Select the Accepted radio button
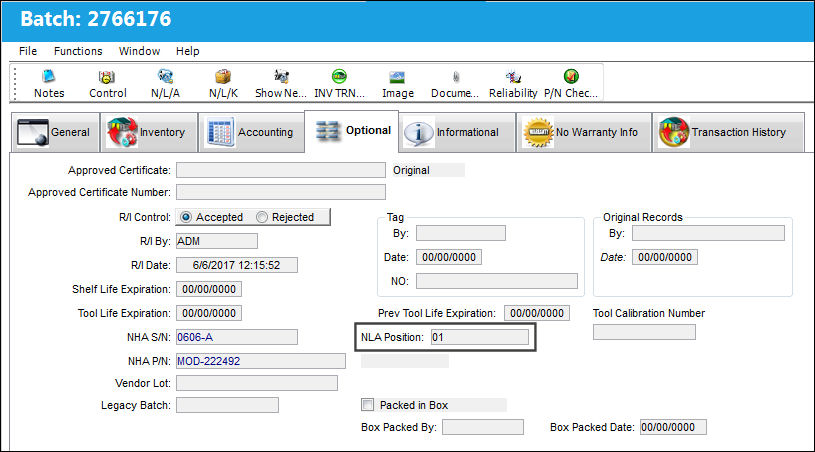This screenshot has width=815, height=452. pyautogui.click(x=186, y=217)
